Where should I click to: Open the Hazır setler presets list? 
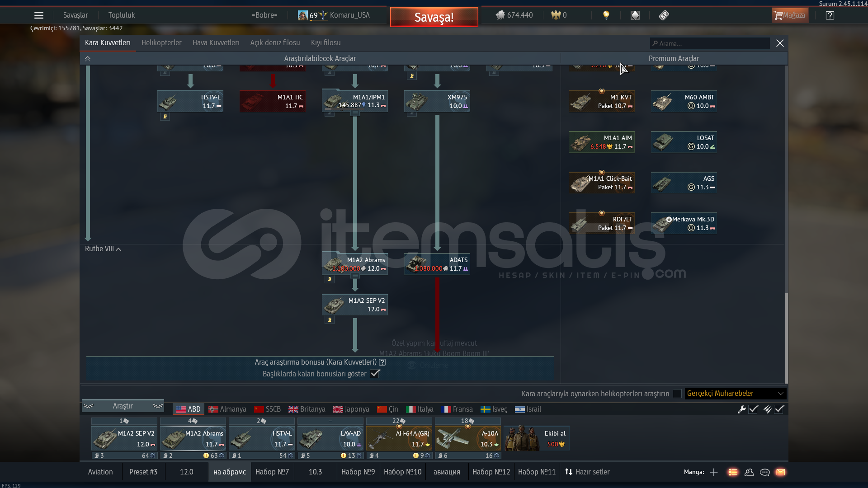tap(587, 472)
